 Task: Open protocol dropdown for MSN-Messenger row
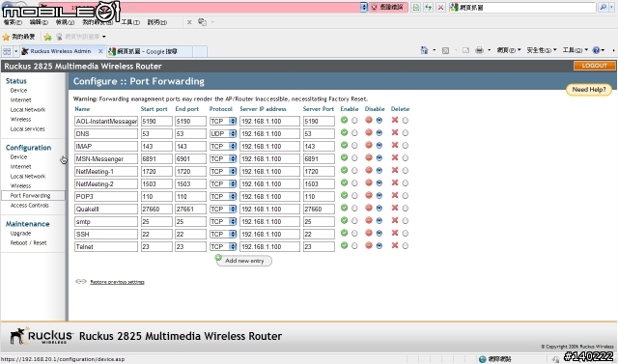(x=223, y=158)
